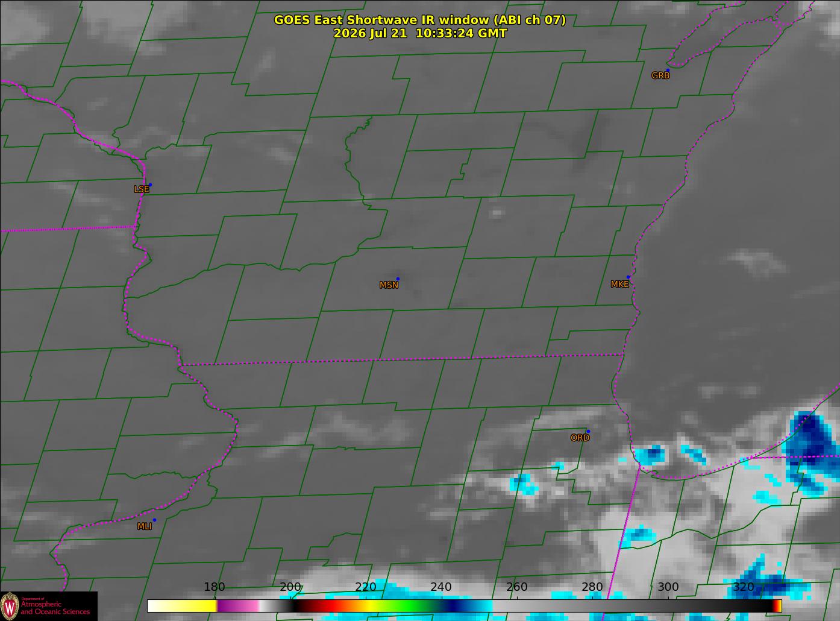Select the MKE station label
The height and width of the screenshot is (621, 840).
(x=619, y=284)
